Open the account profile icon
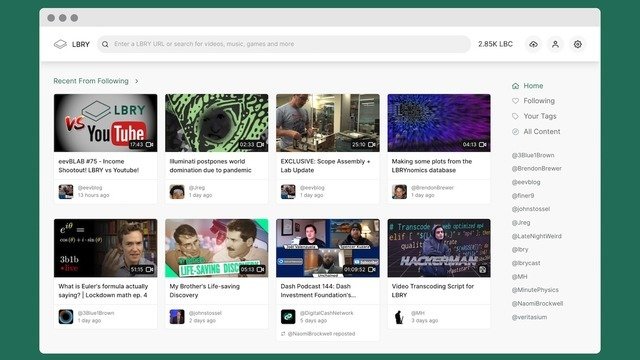This screenshot has height=360, width=640. point(555,44)
